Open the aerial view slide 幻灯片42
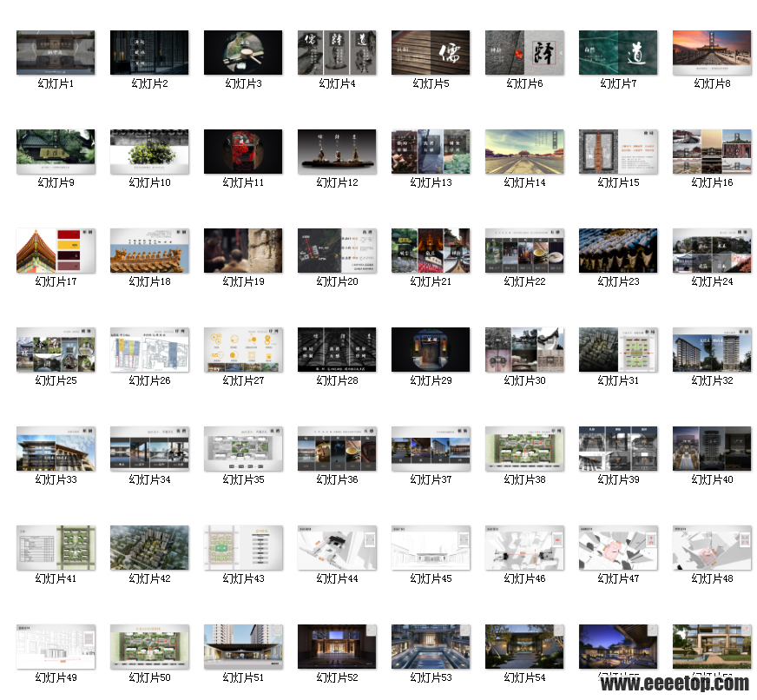 pyautogui.click(x=149, y=548)
